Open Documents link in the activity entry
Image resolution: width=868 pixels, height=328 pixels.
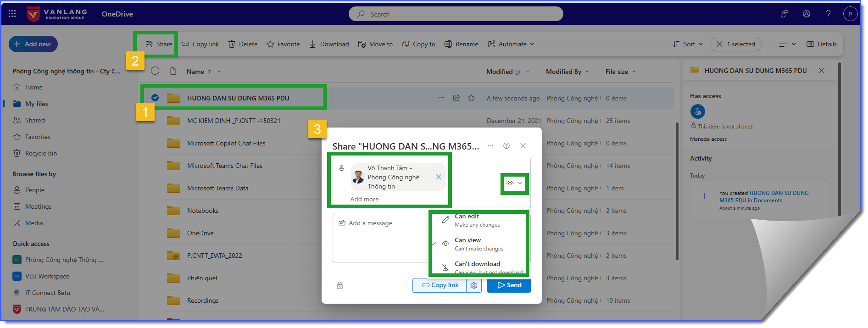coord(768,200)
